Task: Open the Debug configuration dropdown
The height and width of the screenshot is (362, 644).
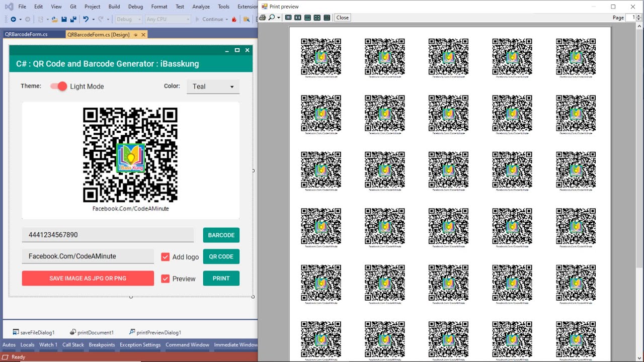Action: [128, 19]
